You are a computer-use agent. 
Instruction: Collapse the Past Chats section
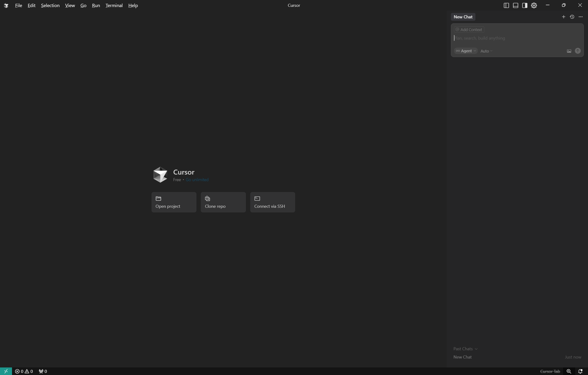[x=465, y=349]
